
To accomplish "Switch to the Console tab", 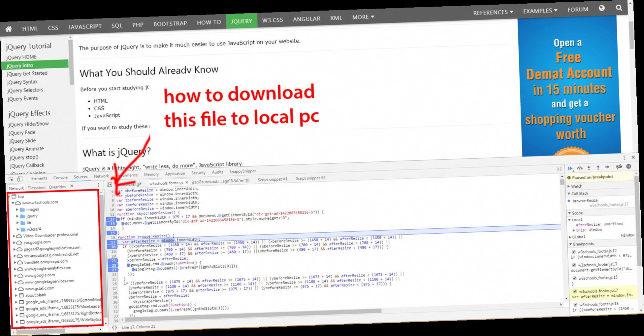I will pos(60,178).
